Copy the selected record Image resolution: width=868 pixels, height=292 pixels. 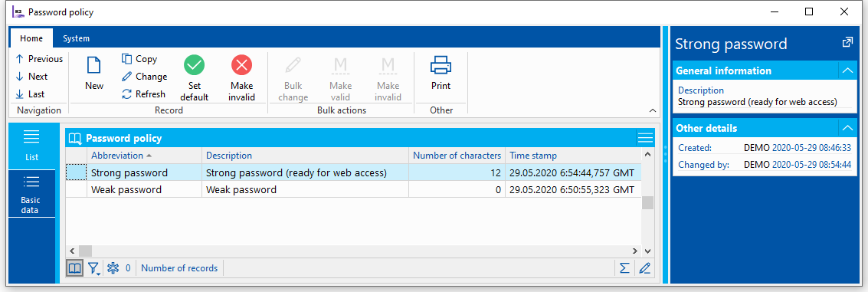click(x=139, y=59)
